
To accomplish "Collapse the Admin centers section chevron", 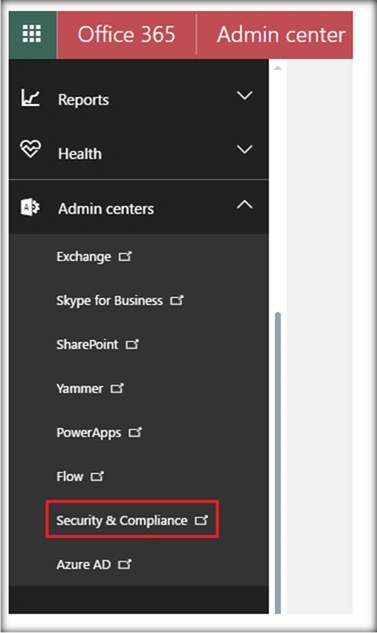I will tap(245, 204).
